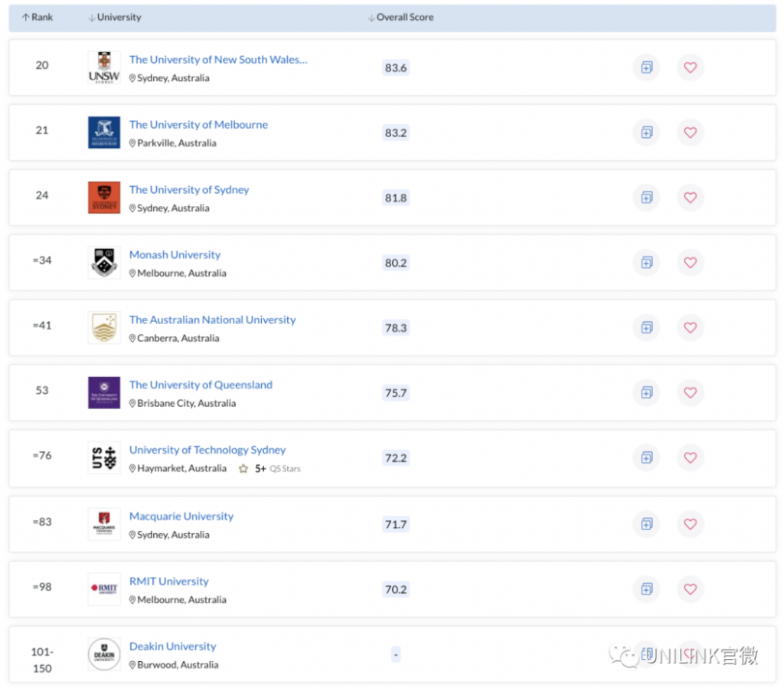Screen dimensions: 784x688
Task: Add University of Technology Sydney to compare
Action: pyautogui.click(x=646, y=457)
